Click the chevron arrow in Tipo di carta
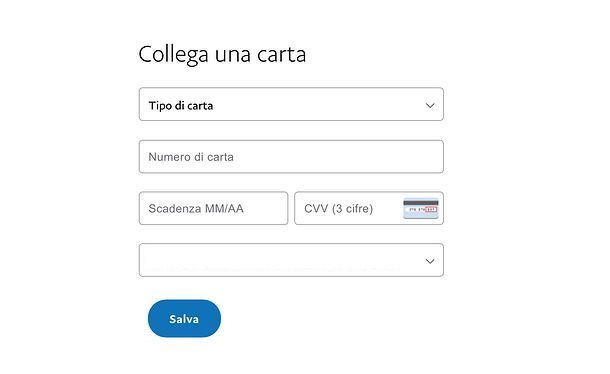 (430, 105)
